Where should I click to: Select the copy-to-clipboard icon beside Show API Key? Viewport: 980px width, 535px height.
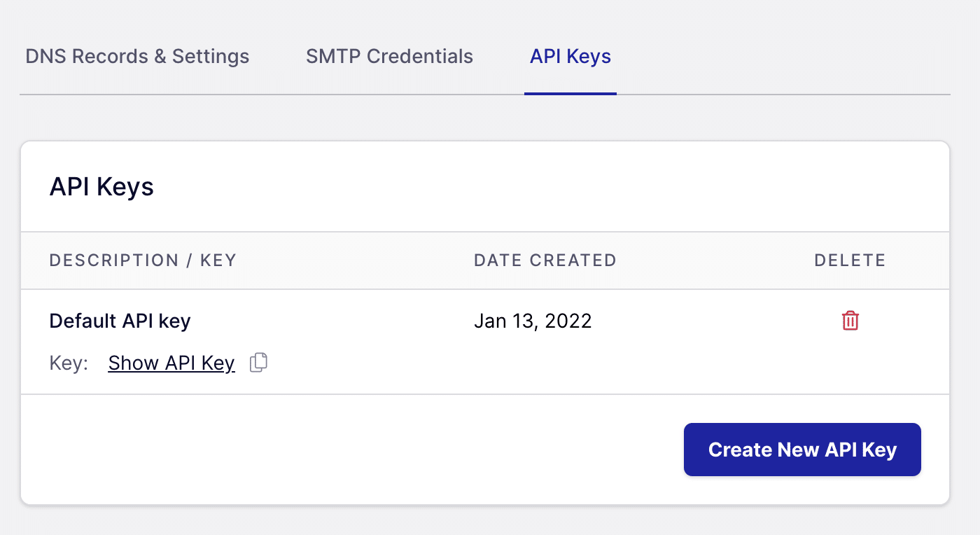258,362
